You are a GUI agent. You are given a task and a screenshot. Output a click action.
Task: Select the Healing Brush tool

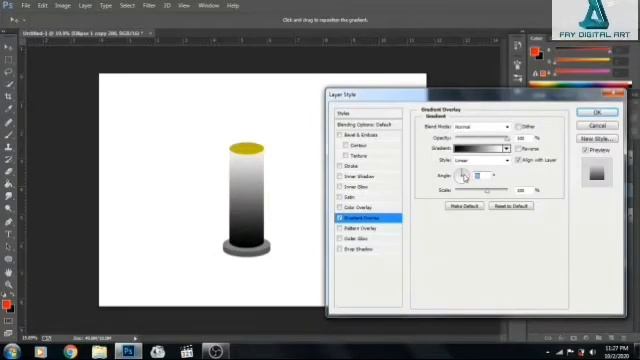(x=8, y=122)
